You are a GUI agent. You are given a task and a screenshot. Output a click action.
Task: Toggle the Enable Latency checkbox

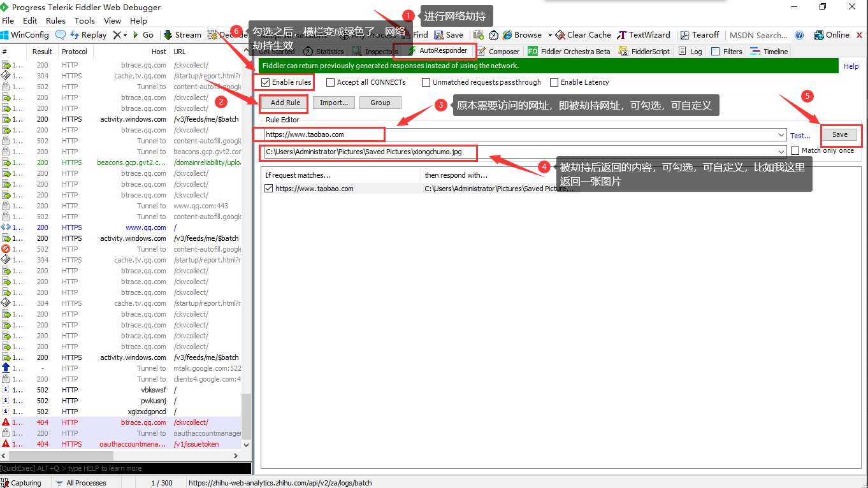click(554, 82)
